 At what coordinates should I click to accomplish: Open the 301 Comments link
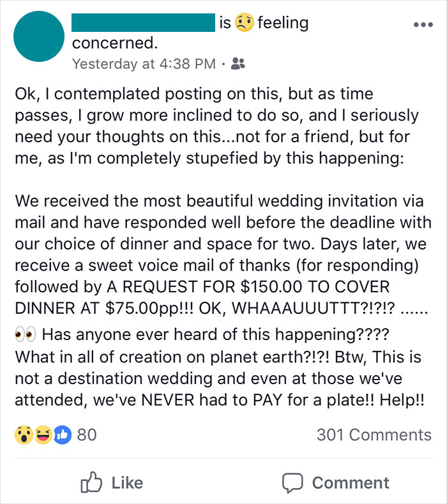(x=374, y=435)
